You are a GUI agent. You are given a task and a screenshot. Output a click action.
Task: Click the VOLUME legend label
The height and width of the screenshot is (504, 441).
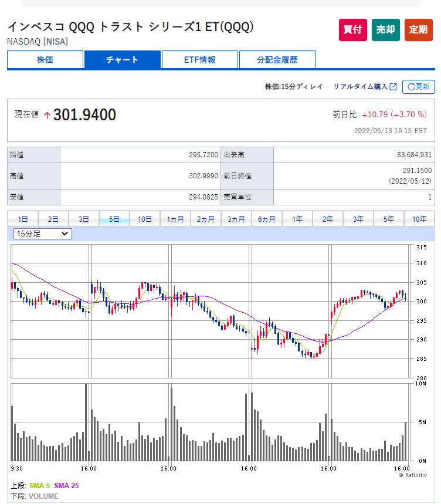pyautogui.click(x=43, y=496)
